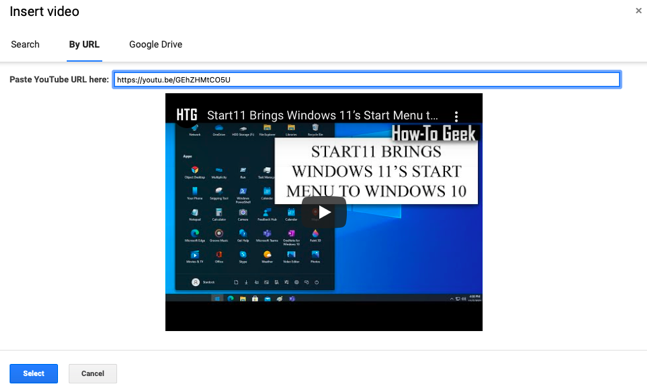Close the Insert video dialog
The width and height of the screenshot is (647, 388).
638,11
